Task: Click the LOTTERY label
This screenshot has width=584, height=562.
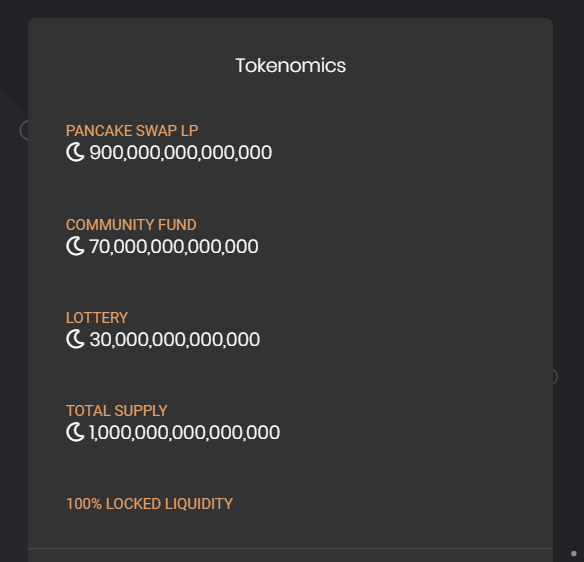Action: tap(97, 318)
